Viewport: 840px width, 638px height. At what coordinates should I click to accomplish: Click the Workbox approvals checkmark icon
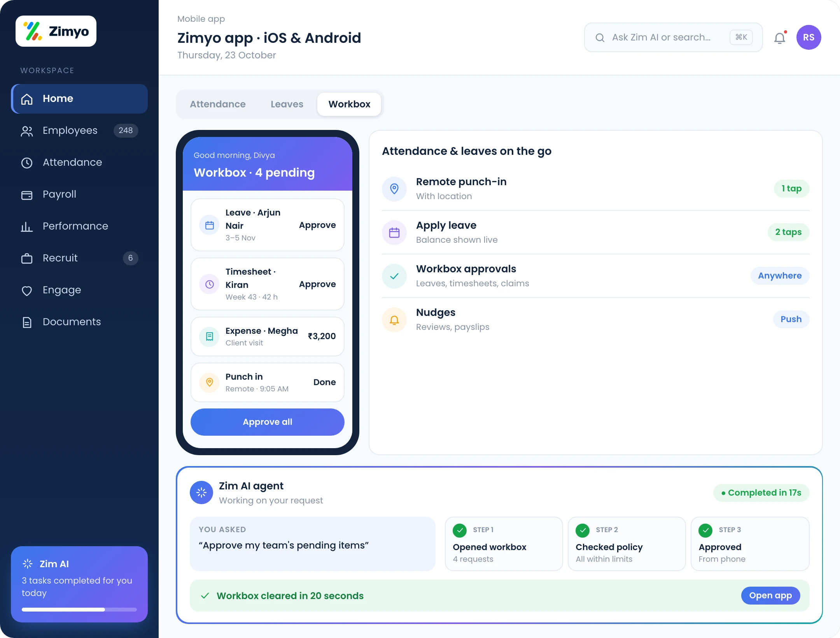394,276
